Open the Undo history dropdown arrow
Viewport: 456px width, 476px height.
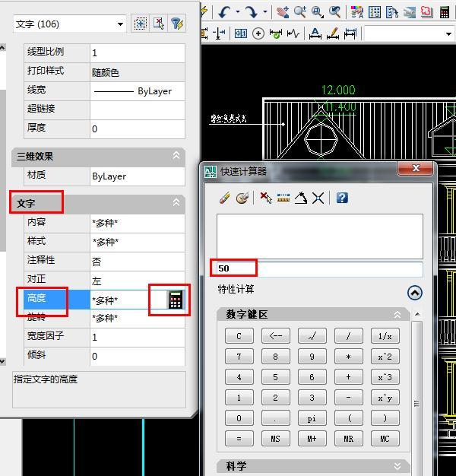click(238, 12)
